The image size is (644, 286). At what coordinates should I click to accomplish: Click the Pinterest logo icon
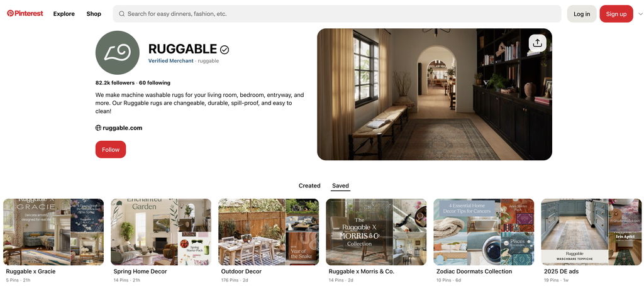point(10,13)
